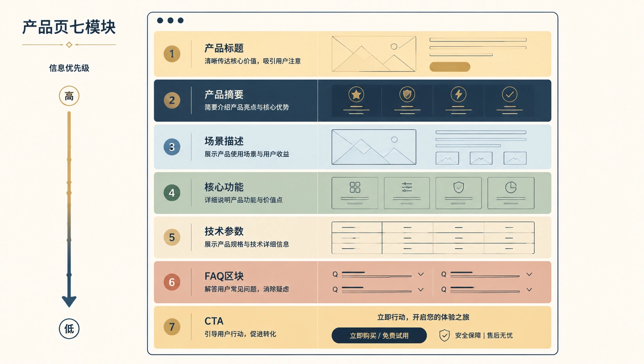Click 安全保障 | 售后无忧 text

(484, 335)
